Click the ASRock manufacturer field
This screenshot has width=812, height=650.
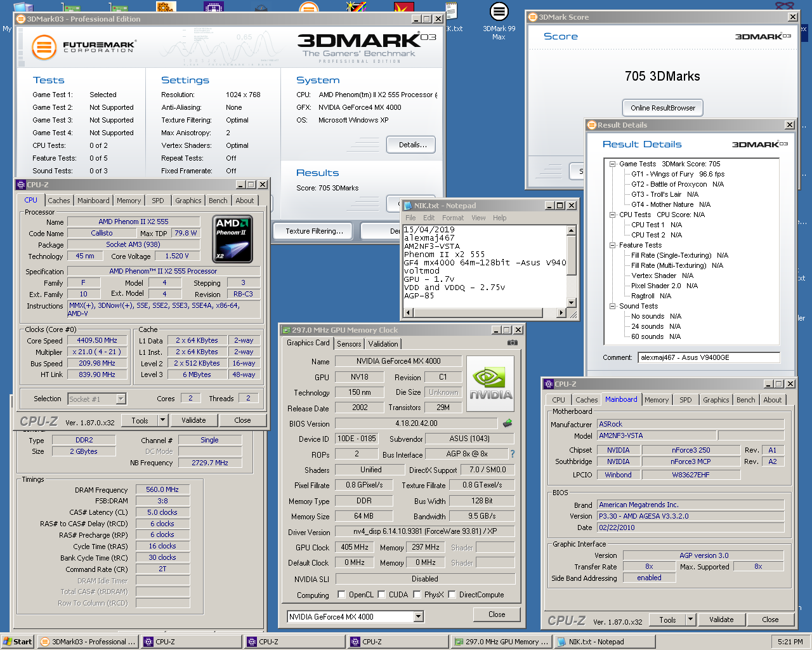click(x=691, y=424)
